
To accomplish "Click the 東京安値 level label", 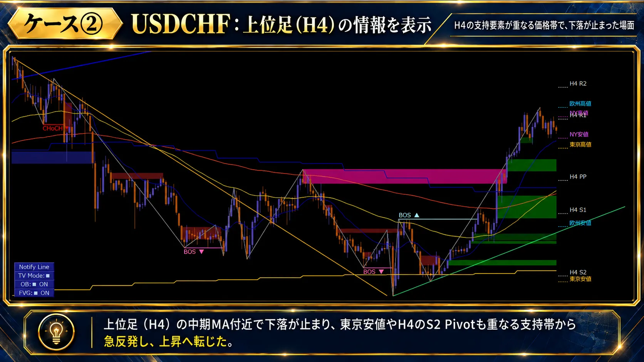I will [x=580, y=279].
